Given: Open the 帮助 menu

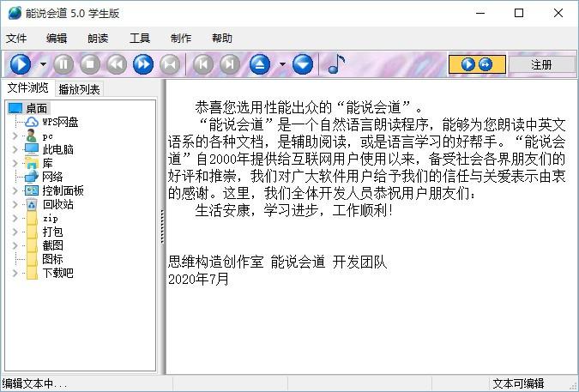Looking at the screenshot, I should click(x=222, y=38).
